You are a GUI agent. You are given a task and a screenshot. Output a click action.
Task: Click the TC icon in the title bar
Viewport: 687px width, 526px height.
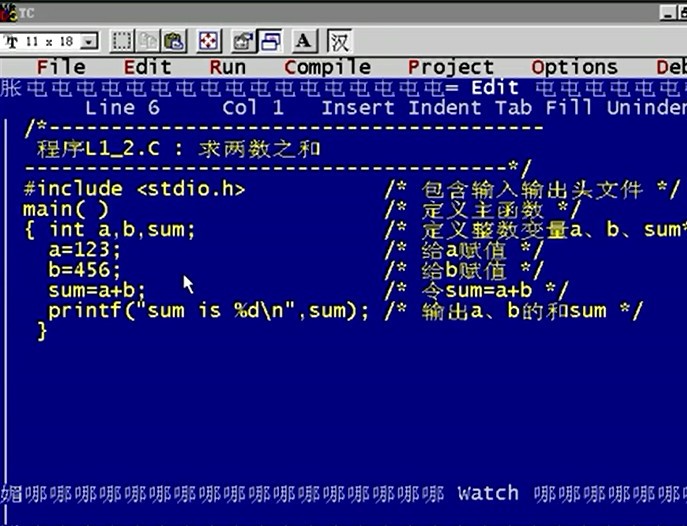(x=8, y=12)
